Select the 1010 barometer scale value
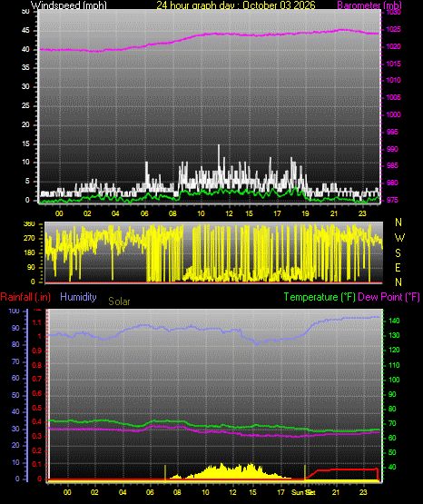This screenshot has width=423, height=504. pyautogui.click(x=393, y=80)
